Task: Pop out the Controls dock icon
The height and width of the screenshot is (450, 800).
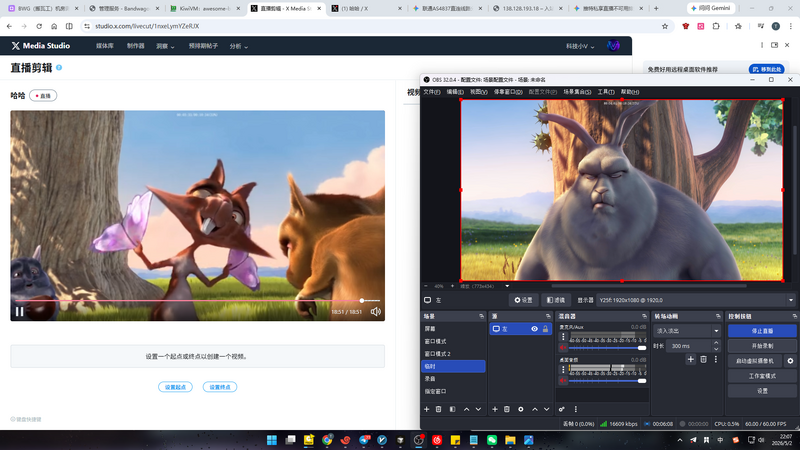Action: click(x=794, y=316)
